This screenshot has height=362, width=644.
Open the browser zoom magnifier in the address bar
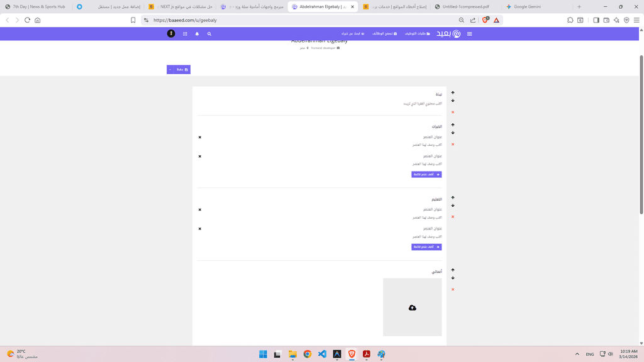point(462,20)
